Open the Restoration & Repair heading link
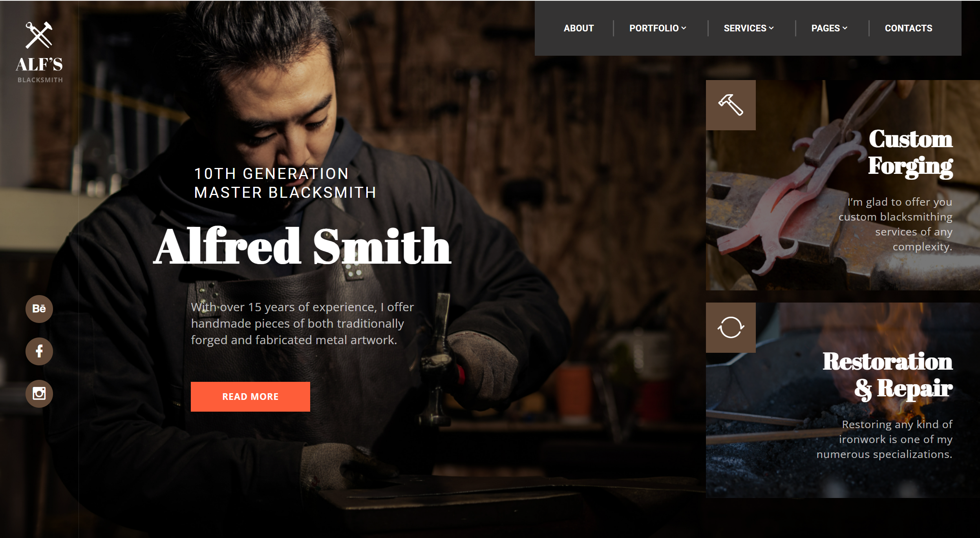The image size is (980, 538). [888, 376]
